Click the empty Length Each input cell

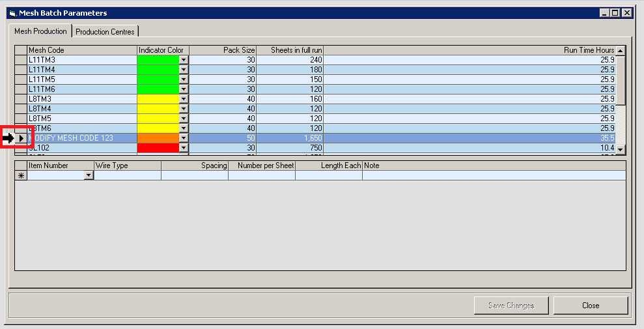click(329, 175)
